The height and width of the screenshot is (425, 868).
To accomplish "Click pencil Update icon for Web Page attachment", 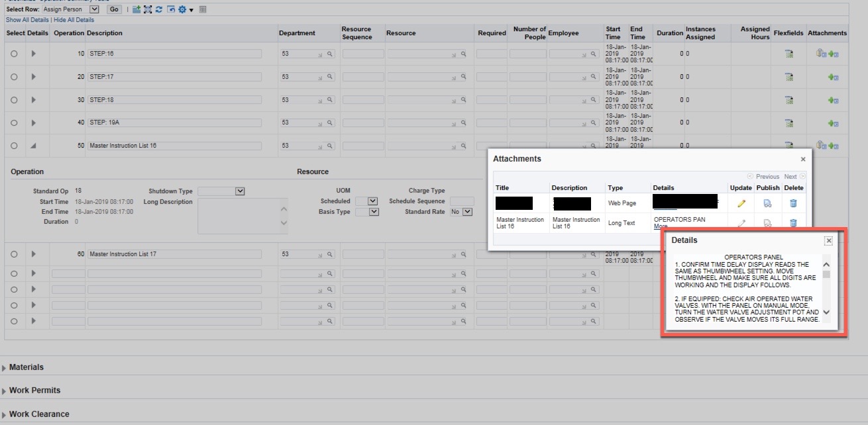I will 741,203.
